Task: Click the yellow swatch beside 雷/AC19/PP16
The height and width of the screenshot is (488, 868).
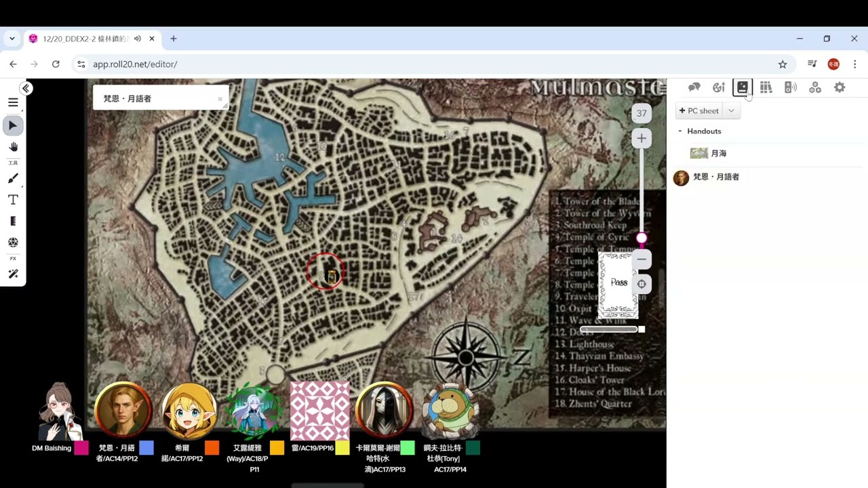Action: click(x=342, y=448)
